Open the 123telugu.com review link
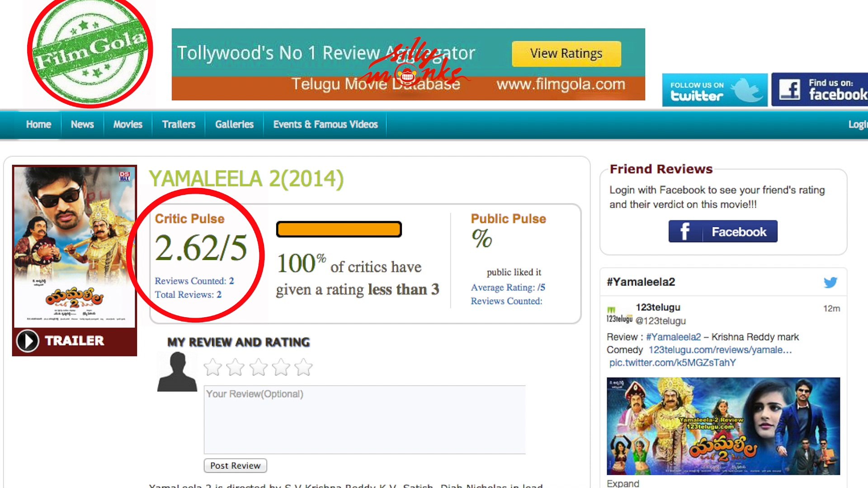This screenshot has width=868, height=488. click(720, 350)
